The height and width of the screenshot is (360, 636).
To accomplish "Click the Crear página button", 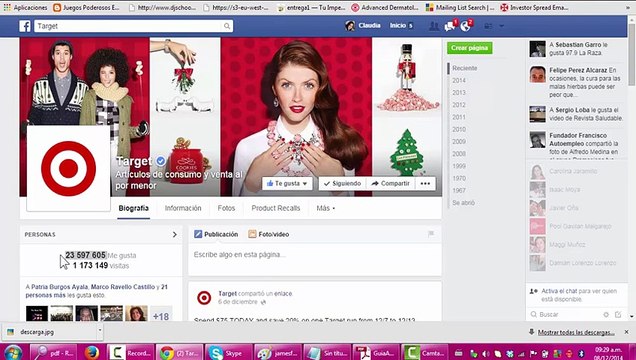I will pyautogui.click(x=470, y=48).
